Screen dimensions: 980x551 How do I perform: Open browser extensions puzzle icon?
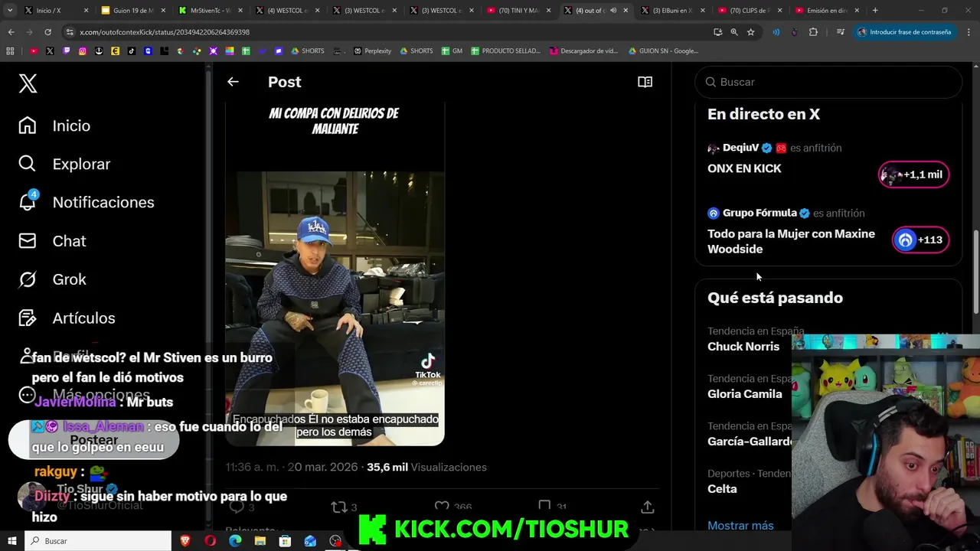(x=813, y=32)
